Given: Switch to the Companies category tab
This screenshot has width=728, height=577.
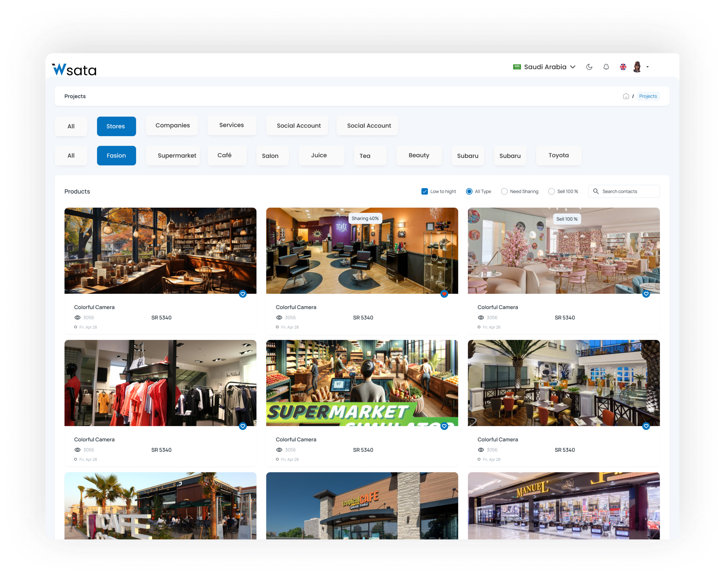Looking at the screenshot, I should coord(172,125).
